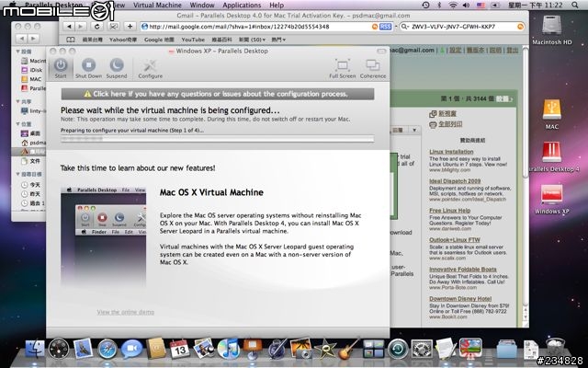Launch Mail from the Dock
588x368 pixels.
point(83,349)
